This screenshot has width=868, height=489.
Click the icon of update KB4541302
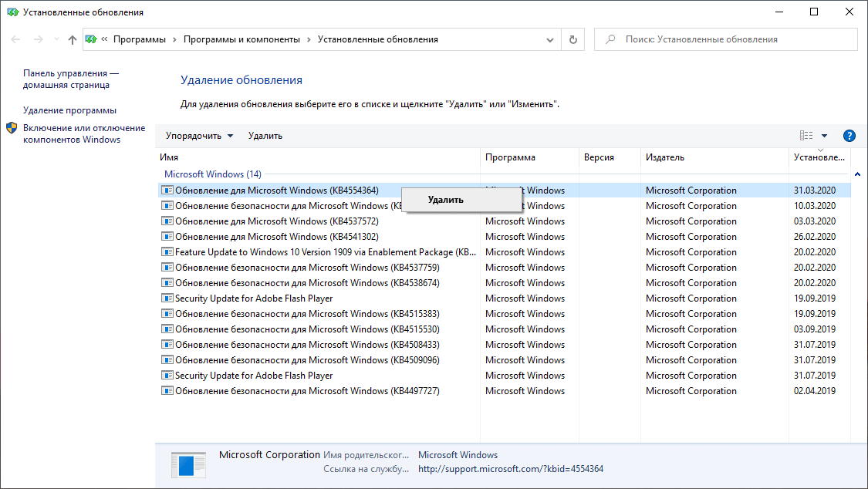tap(167, 237)
